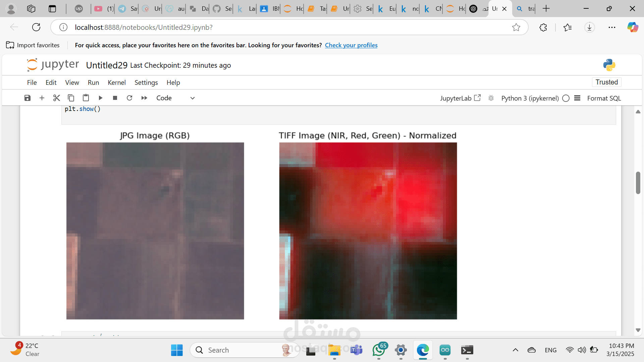Image resolution: width=644 pixels, height=362 pixels.
Task: Open the browser Downloads icon
Action: [x=590, y=27]
